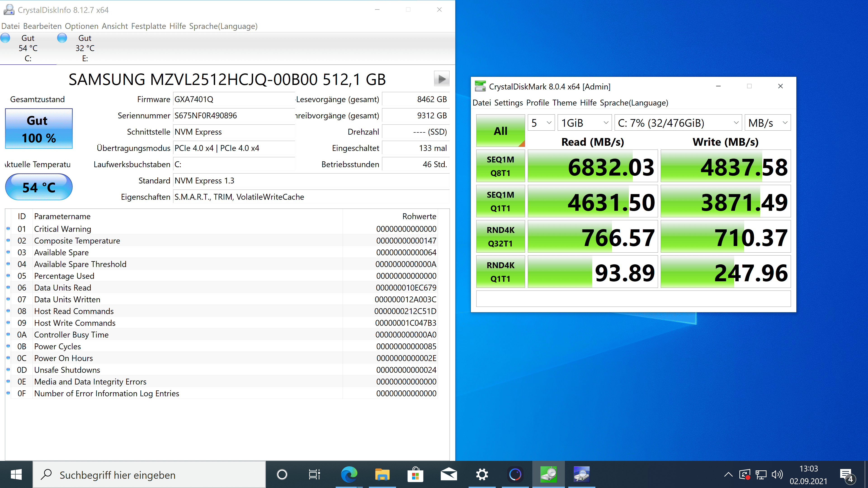The height and width of the screenshot is (488, 868).
Task: Switch to CrystalDiskInfo taskbar icon
Action: [582, 474]
